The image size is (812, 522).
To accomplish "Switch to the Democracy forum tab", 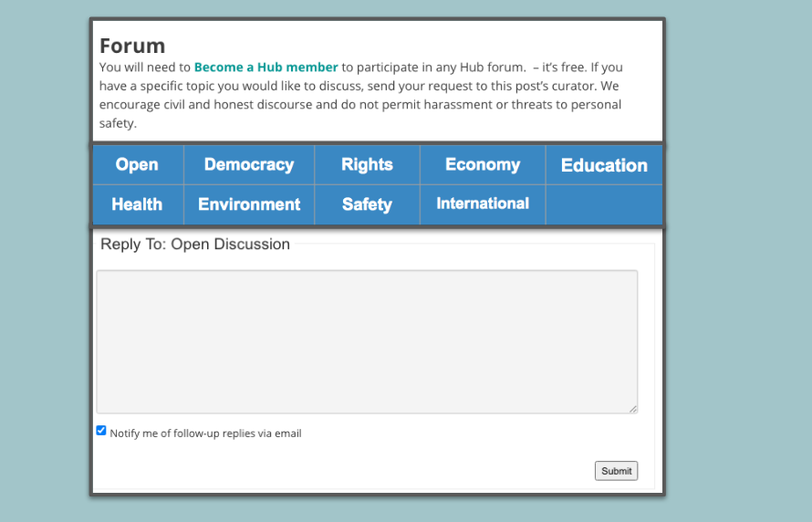I will pos(248,165).
